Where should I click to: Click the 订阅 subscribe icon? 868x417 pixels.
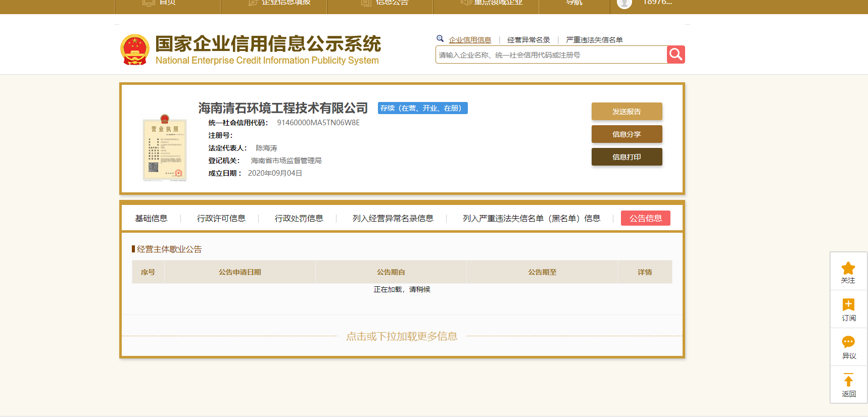click(848, 305)
